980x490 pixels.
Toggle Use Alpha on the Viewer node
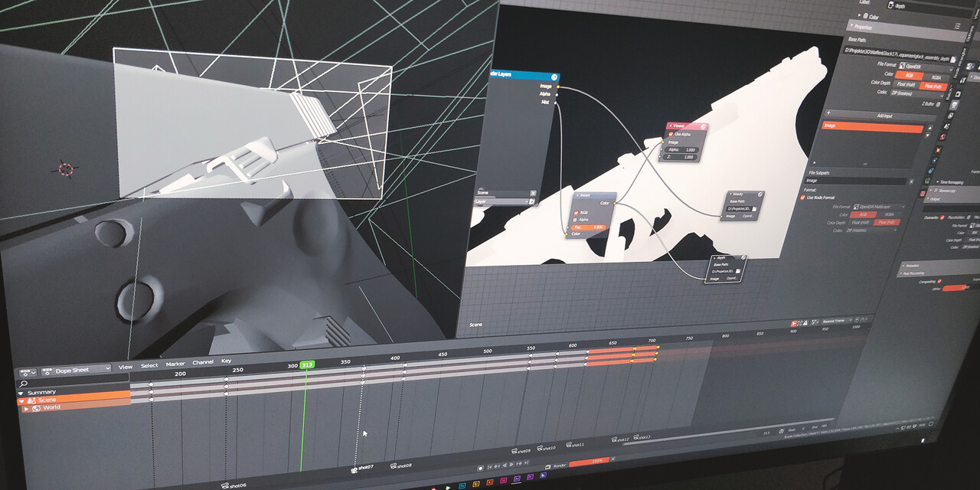(672, 134)
